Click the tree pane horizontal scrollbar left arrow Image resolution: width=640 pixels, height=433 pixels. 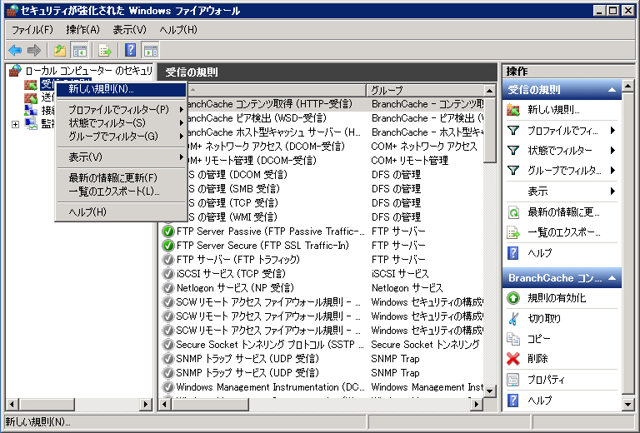pyautogui.click(x=12, y=404)
